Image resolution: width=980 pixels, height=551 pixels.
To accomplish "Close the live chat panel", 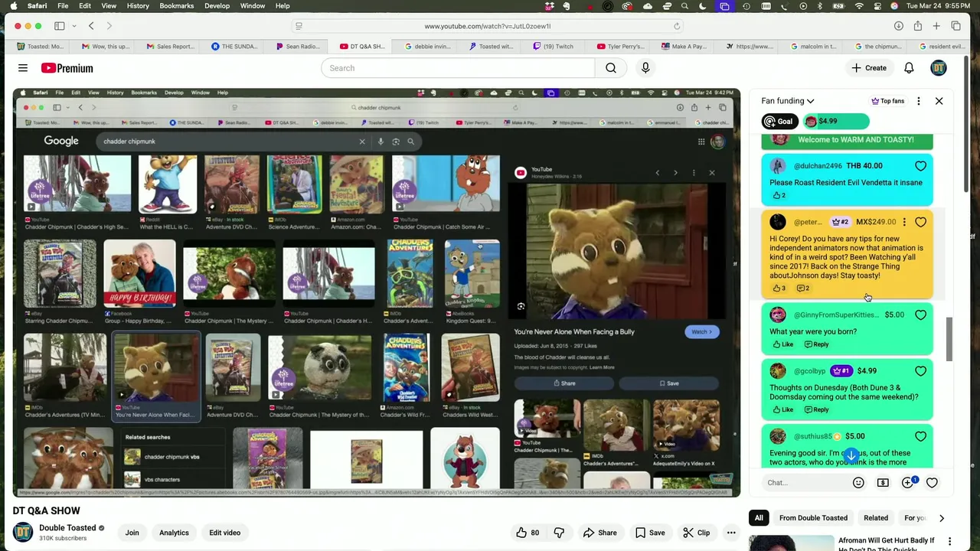I will [939, 101].
